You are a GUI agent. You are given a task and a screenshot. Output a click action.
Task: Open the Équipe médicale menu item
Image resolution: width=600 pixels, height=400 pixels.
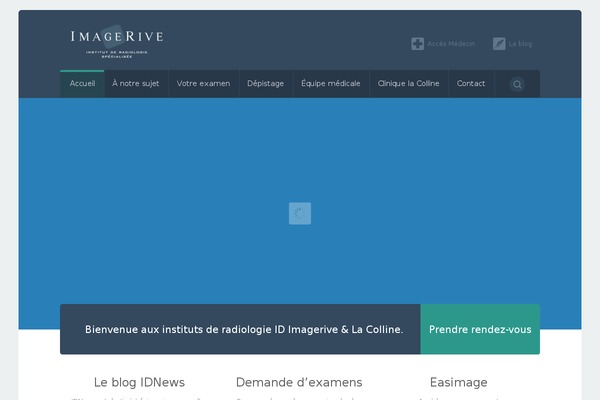pos(330,84)
